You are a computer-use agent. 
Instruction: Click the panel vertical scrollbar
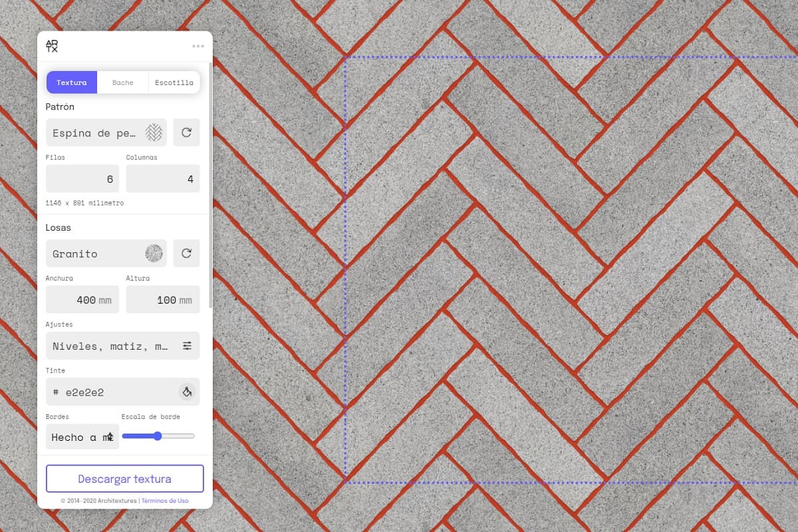tap(211, 185)
